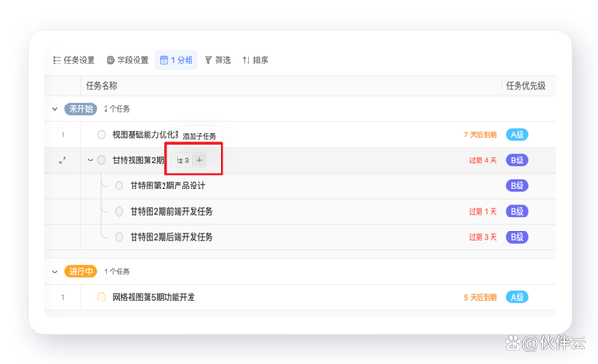Mark 甘特视图第2期 task complete
This screenshot has width=598, height=364.
[101, 160]
